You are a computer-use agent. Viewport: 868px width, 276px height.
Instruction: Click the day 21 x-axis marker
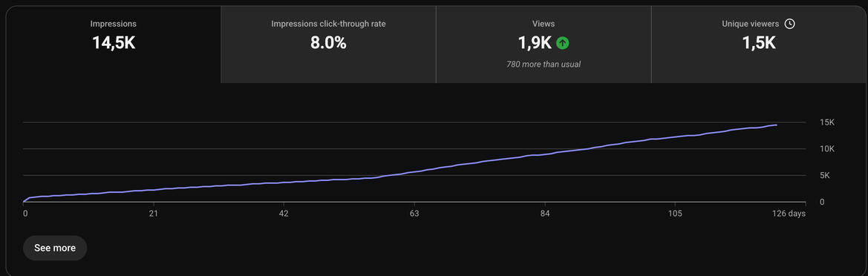(154, 214)
